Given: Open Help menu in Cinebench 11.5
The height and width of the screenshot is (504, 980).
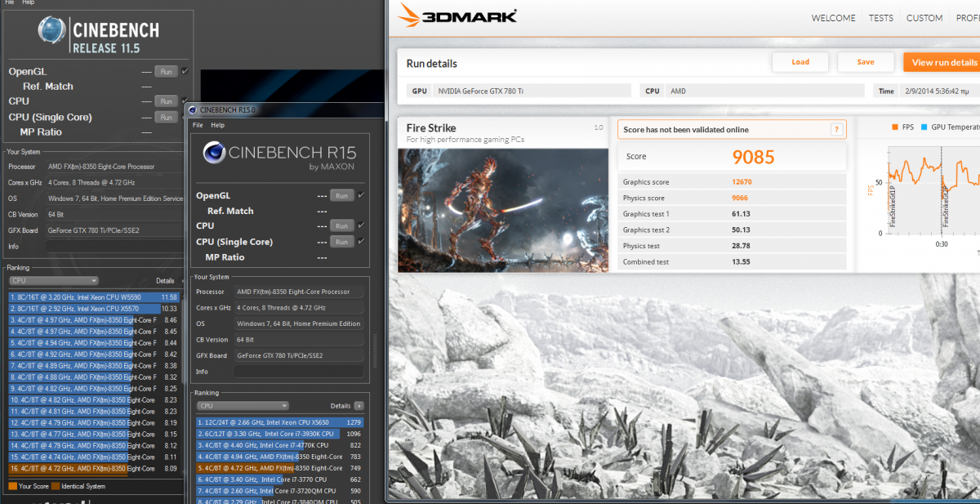Looking at the screenshot, I should coord(29,2).
